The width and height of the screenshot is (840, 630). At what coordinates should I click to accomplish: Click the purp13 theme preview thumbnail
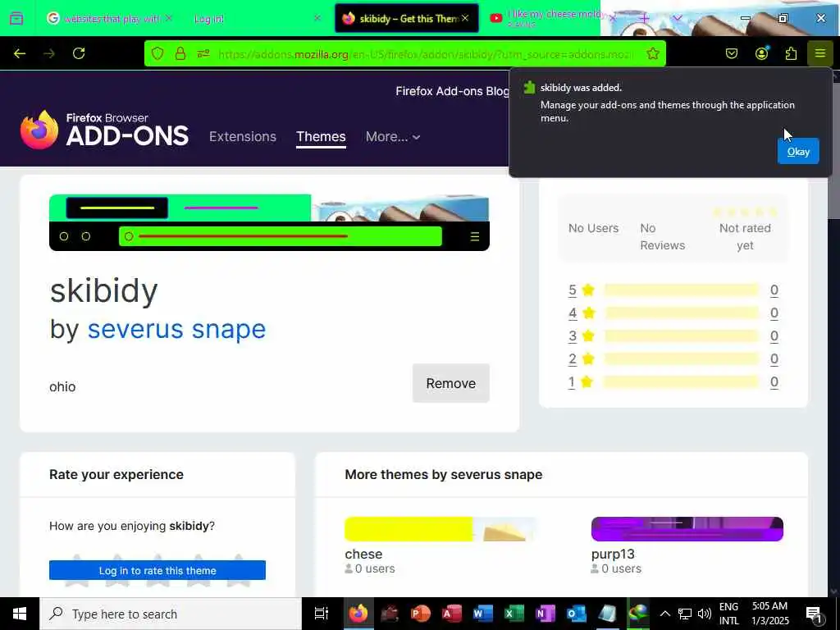click(687, 529)
